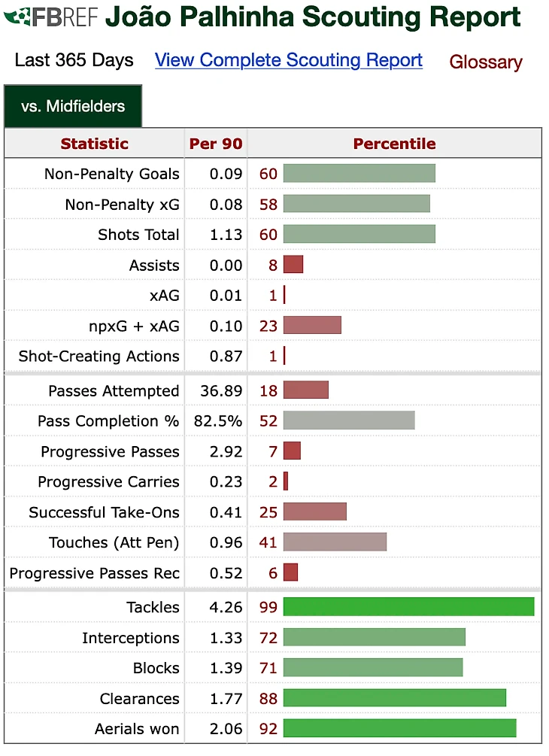Click the Interceptions statistic label
Image resolution: width=549 pixels, height=756 pixels.
pos(131,637)
